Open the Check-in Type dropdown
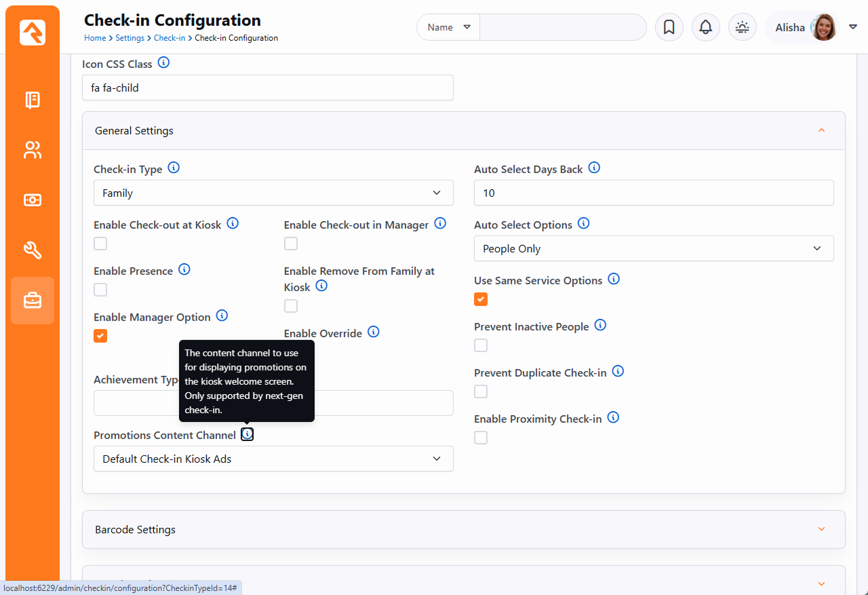The width and height of the screenshot is (868, 595). [273, 193]
